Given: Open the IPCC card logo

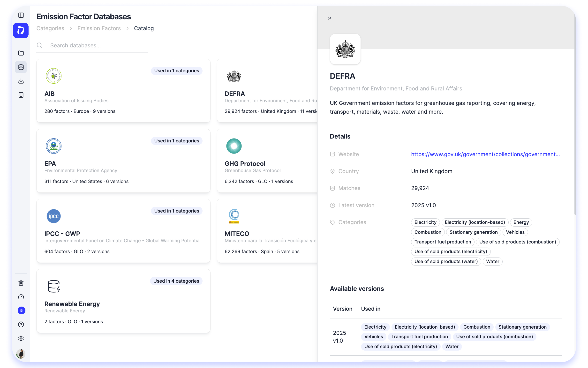Looking at the screenshot, I should pyautogui.click(x=53, y=216).
